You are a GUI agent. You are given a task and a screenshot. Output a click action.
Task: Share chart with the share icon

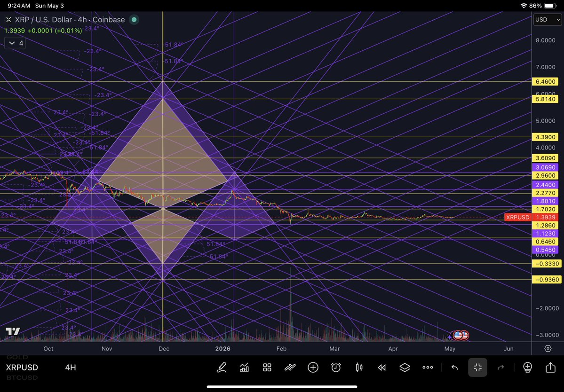pos(550,367)
